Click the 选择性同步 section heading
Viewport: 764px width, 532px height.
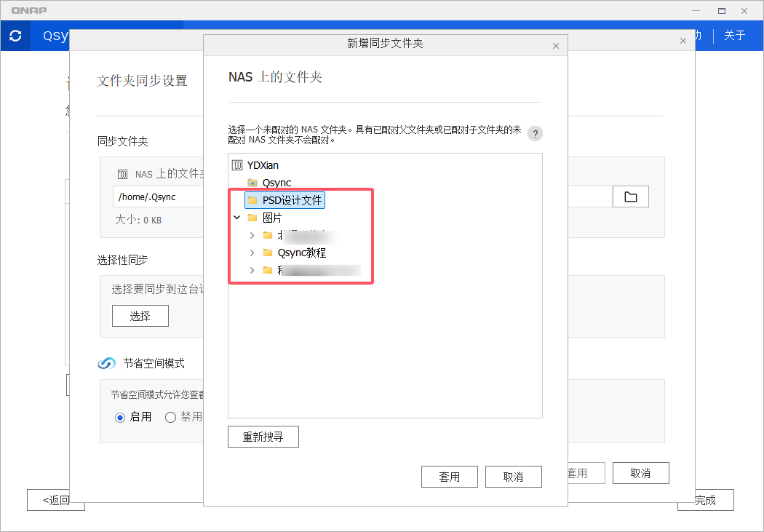[123, 260]
